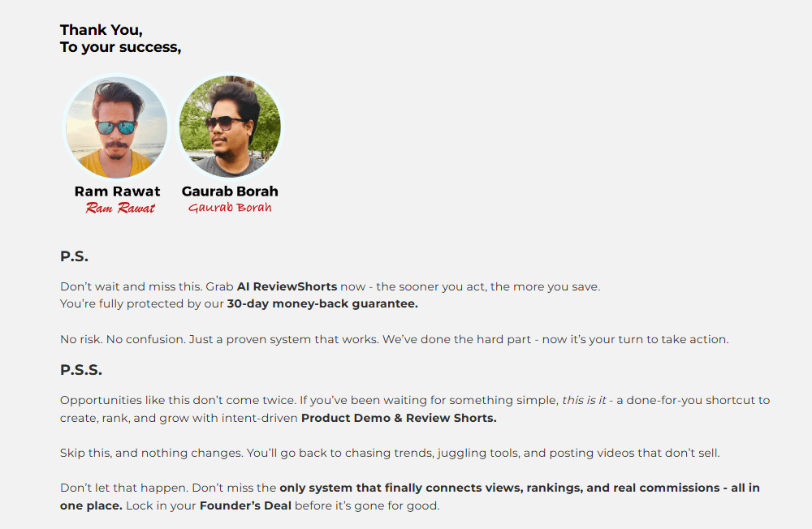Click the "To your success," line

[x=120, y=47]
